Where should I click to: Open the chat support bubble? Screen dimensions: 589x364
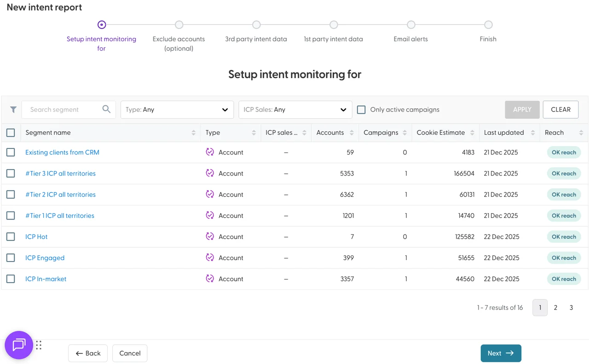point(19,345)
